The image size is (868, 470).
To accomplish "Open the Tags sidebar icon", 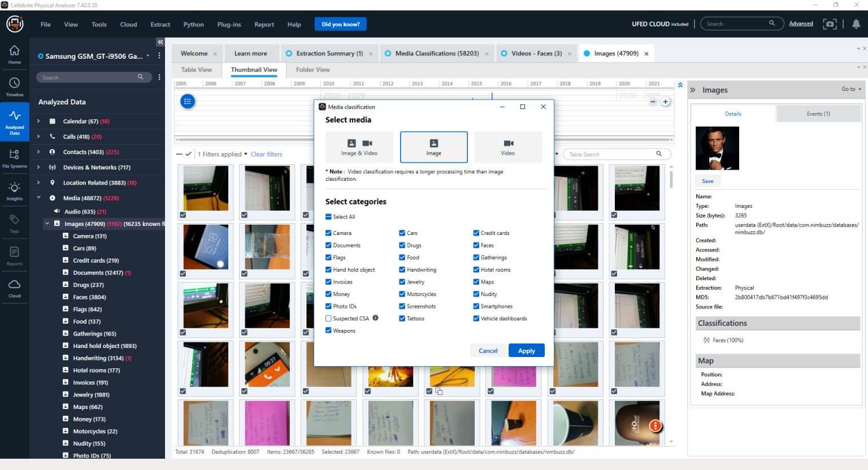I will click(15, 223).
